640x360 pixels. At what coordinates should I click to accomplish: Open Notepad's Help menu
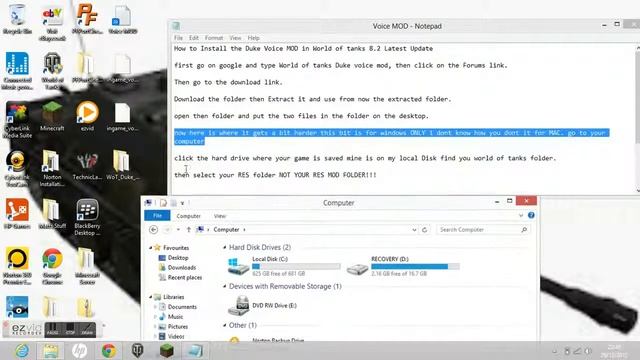[x=253, y=38]
